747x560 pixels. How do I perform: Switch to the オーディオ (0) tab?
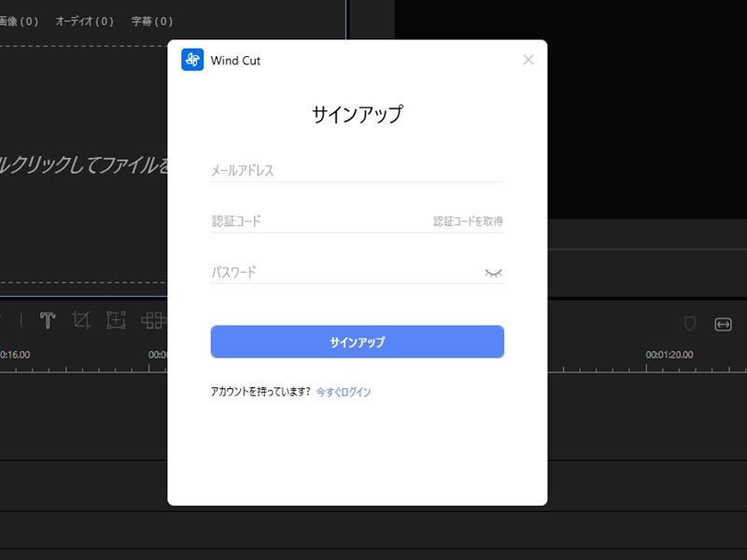[x=84, y=21]
